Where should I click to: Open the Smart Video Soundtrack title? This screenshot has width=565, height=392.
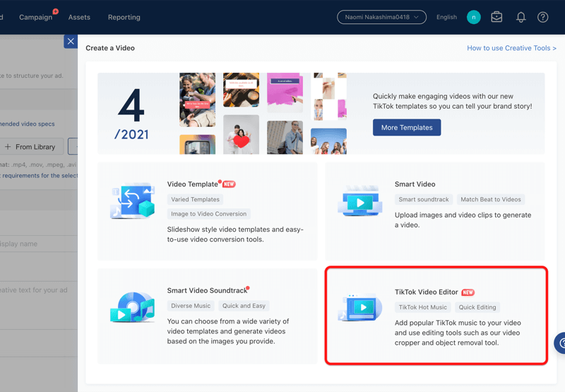click(x=207, y=290)
